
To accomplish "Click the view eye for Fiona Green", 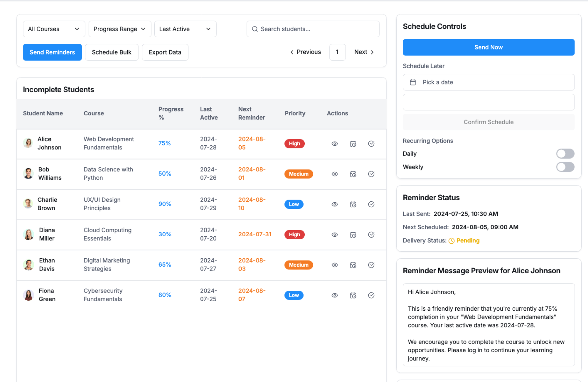I will (x=334, y=295).
